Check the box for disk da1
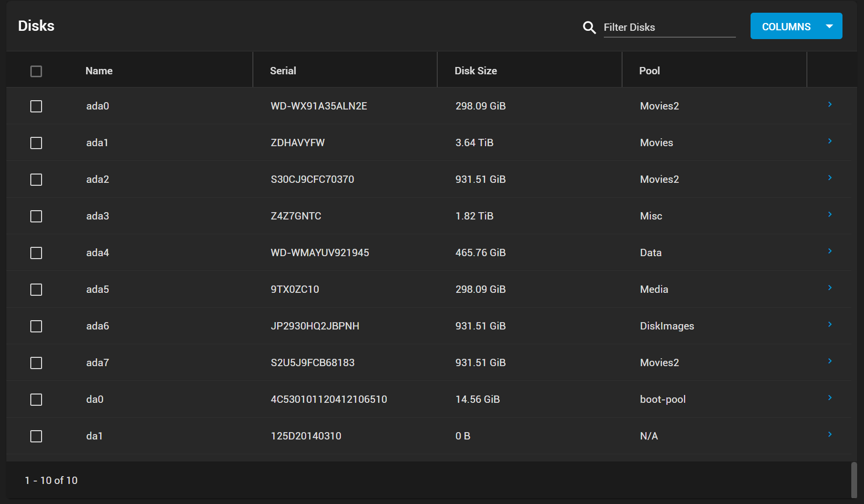Screen dimensions: 864x504 point(36,436)
